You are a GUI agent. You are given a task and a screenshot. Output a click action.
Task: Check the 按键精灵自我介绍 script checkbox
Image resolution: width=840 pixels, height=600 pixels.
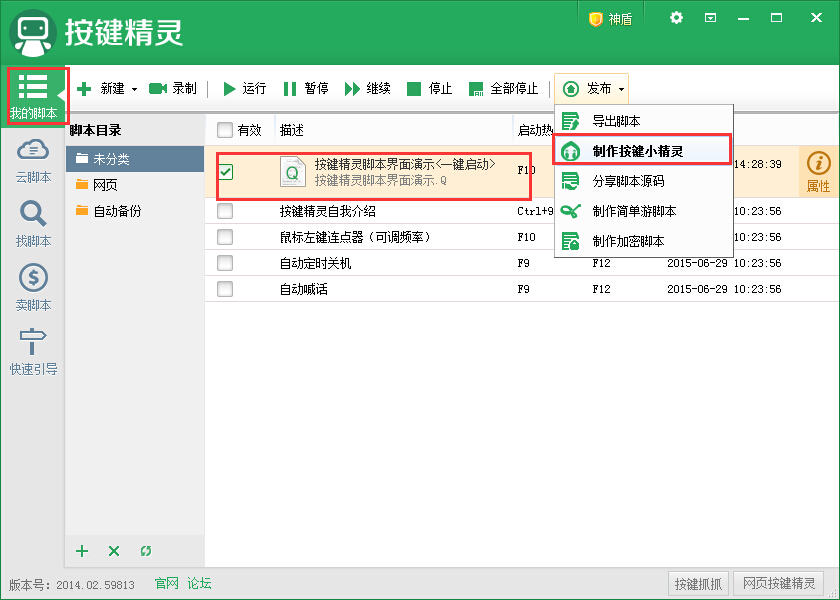click(x=225, y=211)
